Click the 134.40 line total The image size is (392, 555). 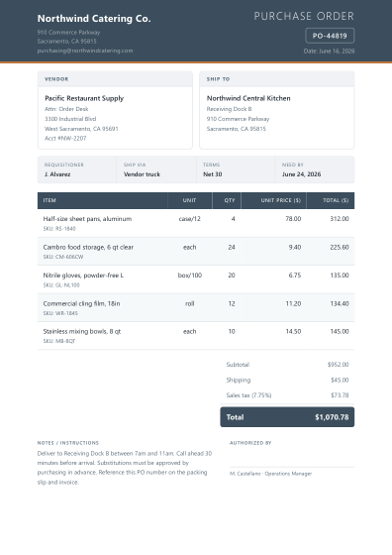tap(340, 303)
